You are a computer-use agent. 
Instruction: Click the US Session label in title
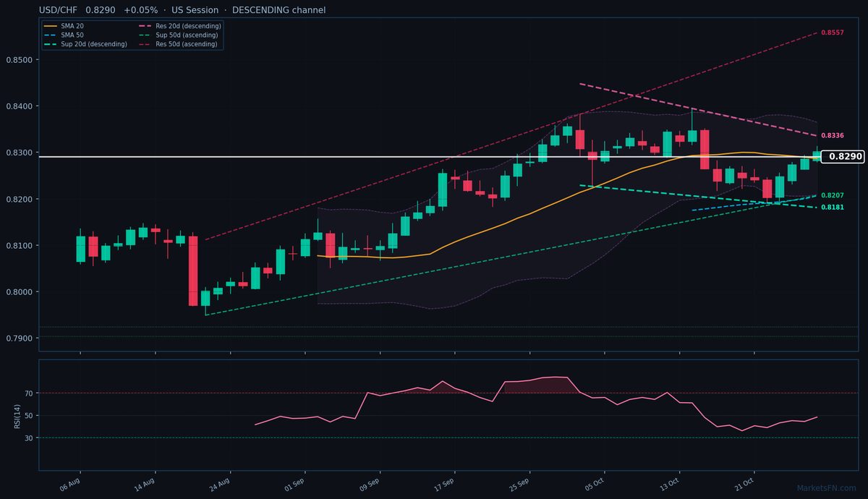[x=195, y=10]
